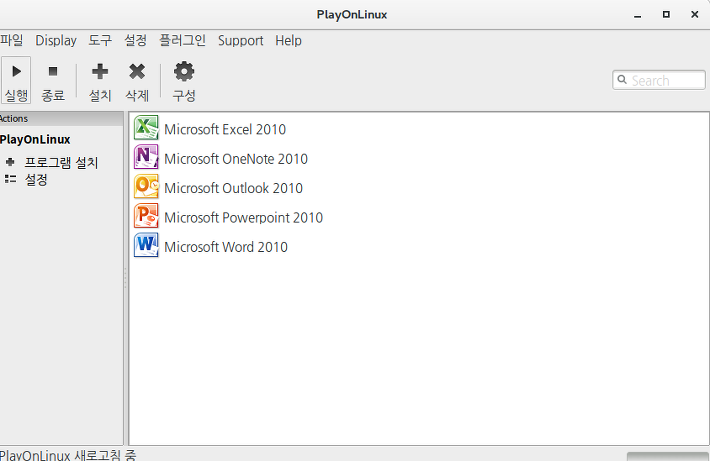Close the PlayOnLinux window

click(695, 14)
